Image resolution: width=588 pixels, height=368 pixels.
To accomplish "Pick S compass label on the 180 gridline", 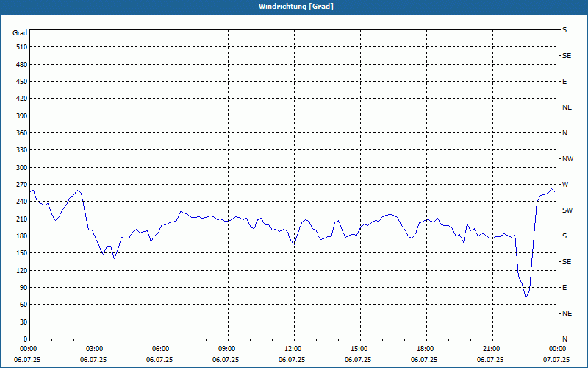I will click(x=564, y=236).
